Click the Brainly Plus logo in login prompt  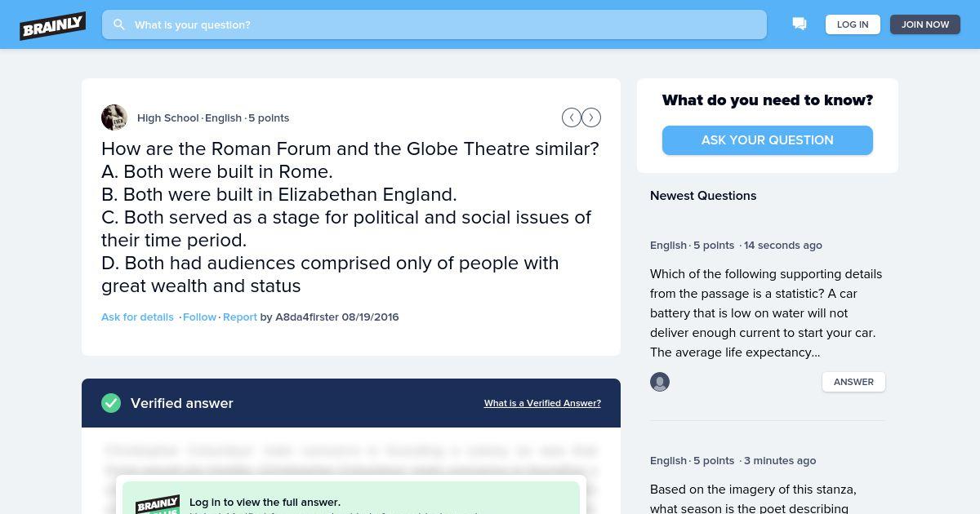tap(157, 505)
